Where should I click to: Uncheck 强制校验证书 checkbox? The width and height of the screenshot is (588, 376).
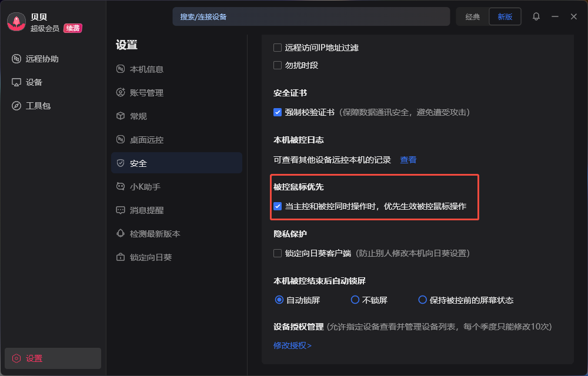278,112
